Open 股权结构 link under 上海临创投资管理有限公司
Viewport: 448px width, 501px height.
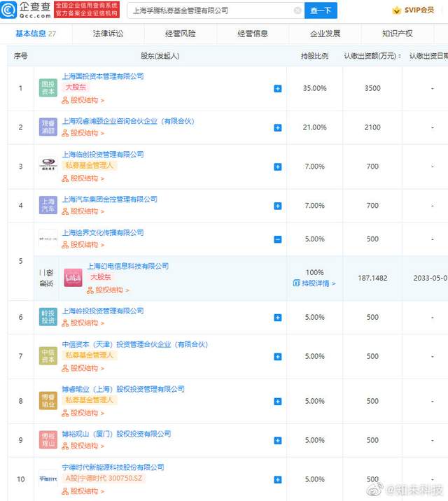click(x=83, y=178)
